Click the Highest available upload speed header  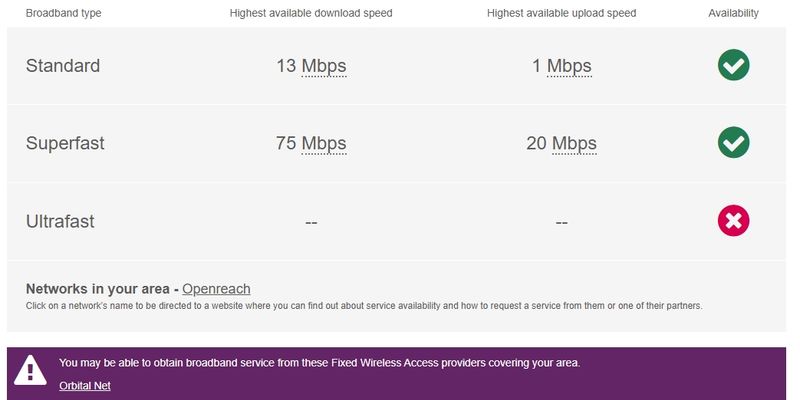(561, 13)
